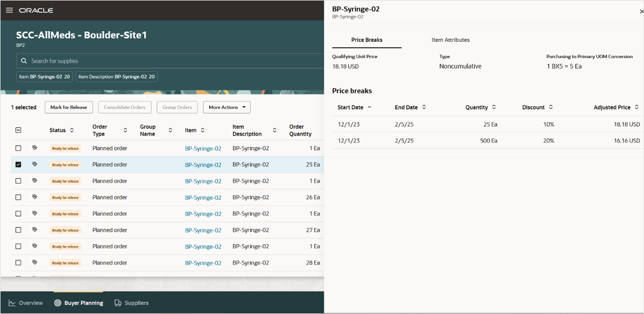Select checkbox for the first 1 Ea order
This screenshot has width=644, height=314.
(18, 148)
